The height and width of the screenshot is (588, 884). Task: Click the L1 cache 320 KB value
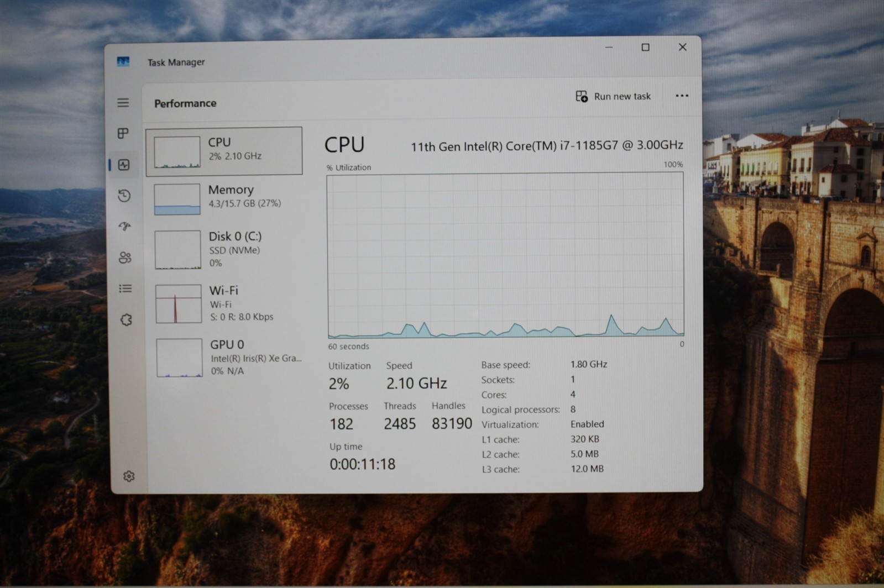(x=585, y=439)
